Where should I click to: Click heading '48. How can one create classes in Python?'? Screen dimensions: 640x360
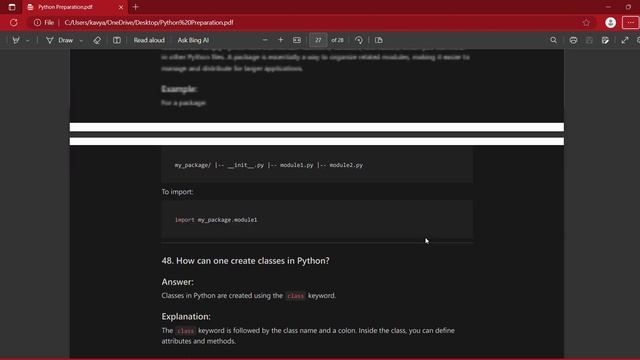point(245,260)
